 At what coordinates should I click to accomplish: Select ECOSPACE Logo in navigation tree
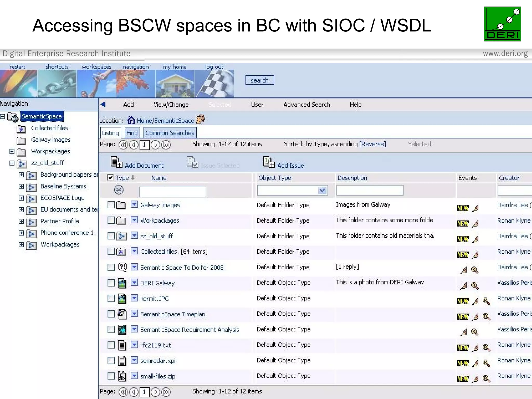(62, 198)
